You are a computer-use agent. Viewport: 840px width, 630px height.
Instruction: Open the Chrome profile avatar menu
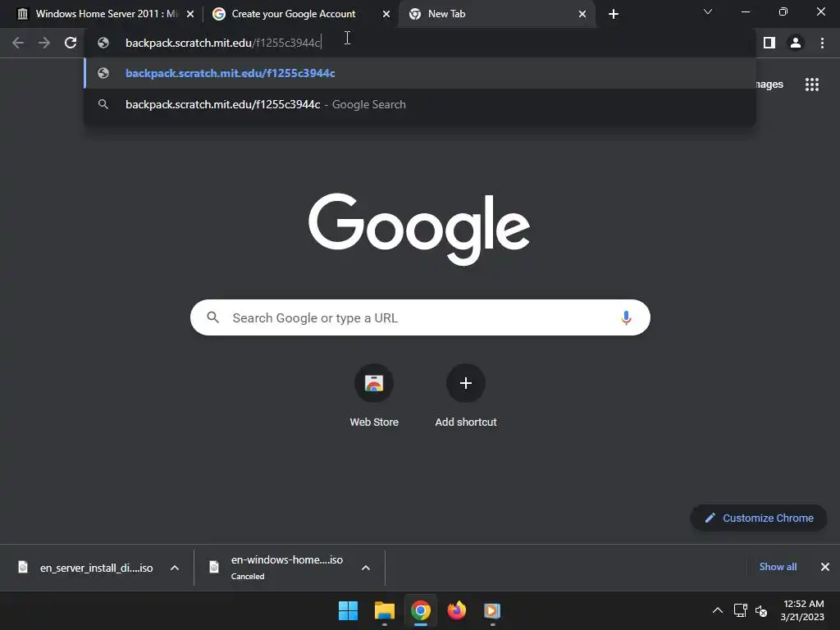click(796, 43)
